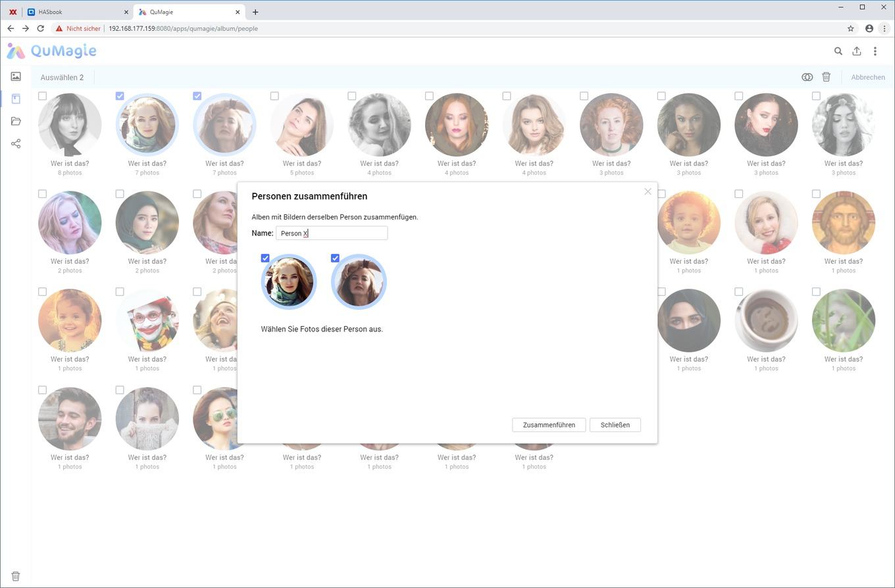This screenshot has height=588, width=895.
Task: Click text Wählen Sie Fotos dieser Person aus
Action: pos(322,329)
